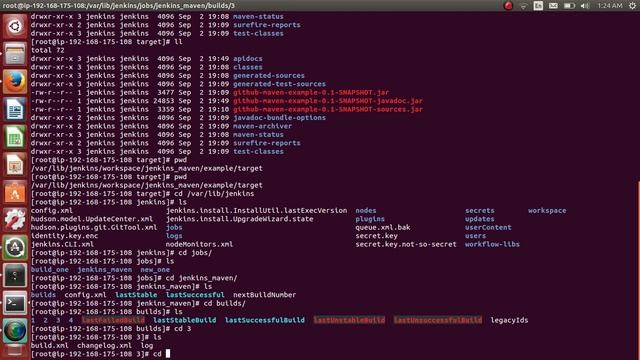Select the nodes directory name
The height and width of the screenshot is (360, 640).
(366, 211)
